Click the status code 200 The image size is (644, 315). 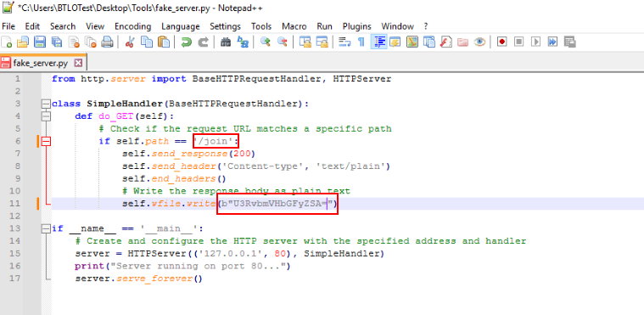(x=243, y=154)
